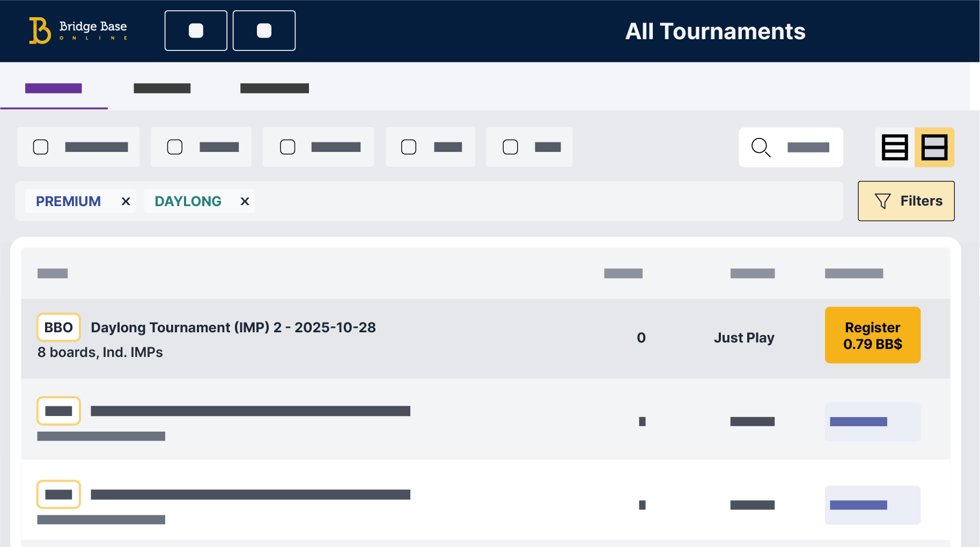980x547 pixels.
Task: Click the BBO badge on Daylong Tournament
Action: point(58,327)
